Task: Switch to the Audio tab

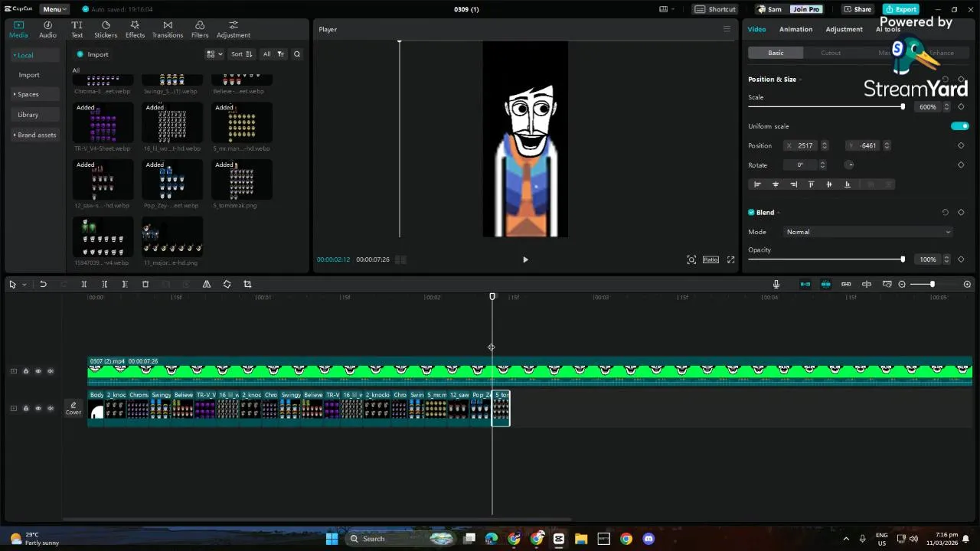Action: point(47,30)
